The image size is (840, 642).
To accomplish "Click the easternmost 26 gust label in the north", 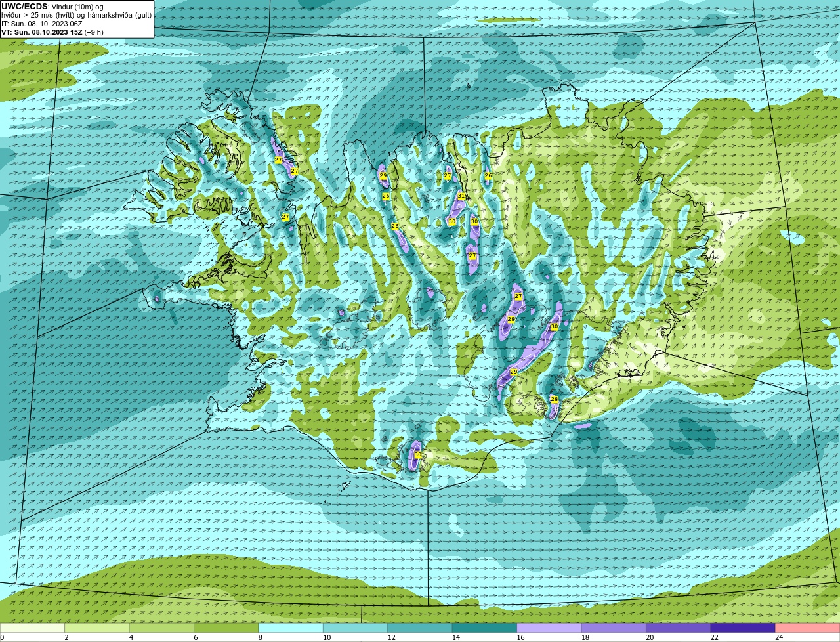I will pyautogui.click(x=488, y=175).
